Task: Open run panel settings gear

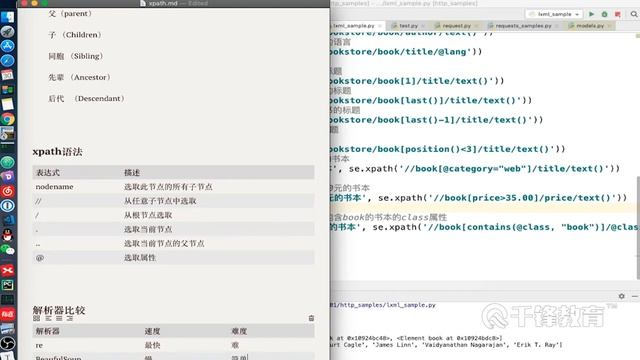Action: tap(622, 296)
